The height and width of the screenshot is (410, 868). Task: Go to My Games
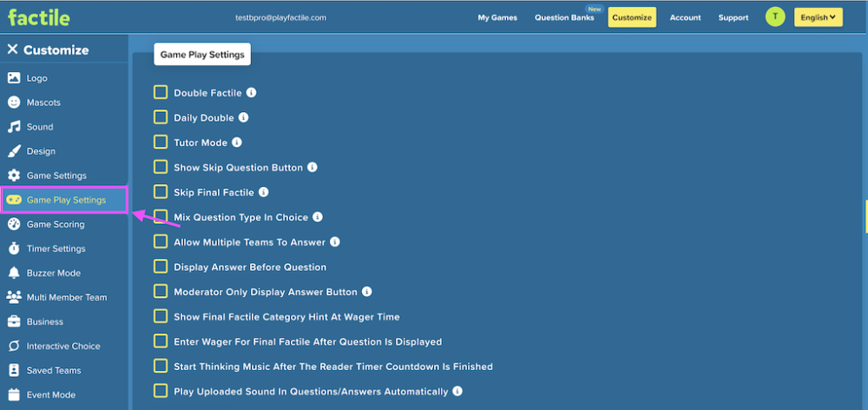click(x=497, y=17)
